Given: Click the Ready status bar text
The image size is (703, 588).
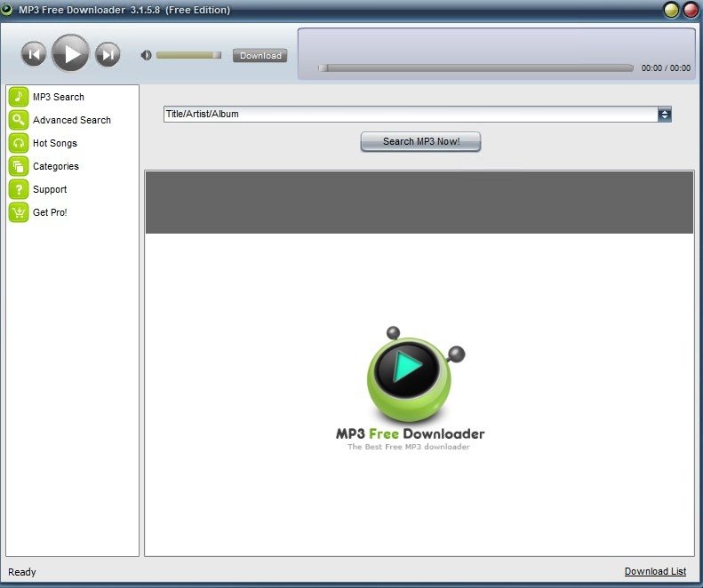Looking at the screenshot, I should click(x=22, y=572).
